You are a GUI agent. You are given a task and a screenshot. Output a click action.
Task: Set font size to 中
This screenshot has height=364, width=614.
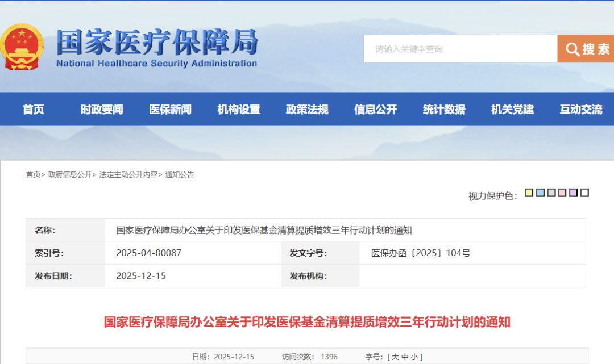click(x=405, y=357)
